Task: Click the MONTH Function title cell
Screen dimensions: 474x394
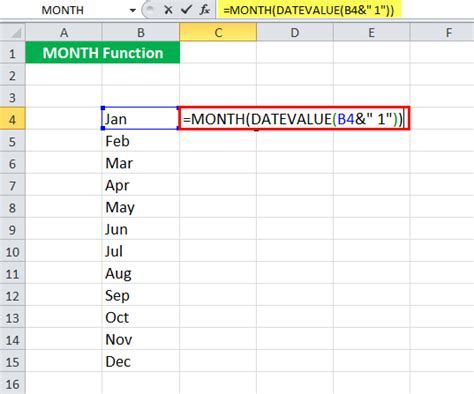Action: (103, 53)
